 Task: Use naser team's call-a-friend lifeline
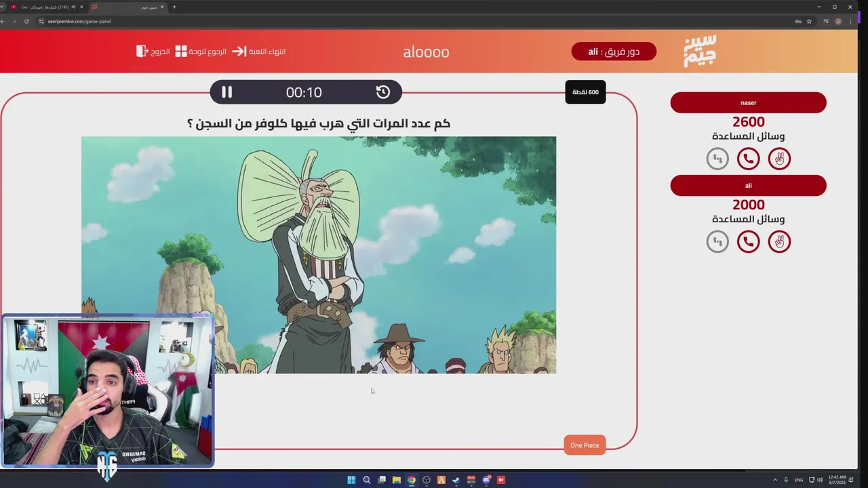[748, 159]
